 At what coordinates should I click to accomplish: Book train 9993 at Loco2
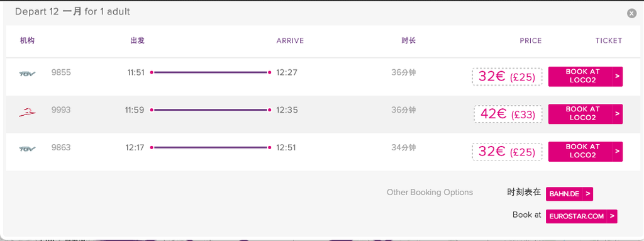(x=586, y=114)
